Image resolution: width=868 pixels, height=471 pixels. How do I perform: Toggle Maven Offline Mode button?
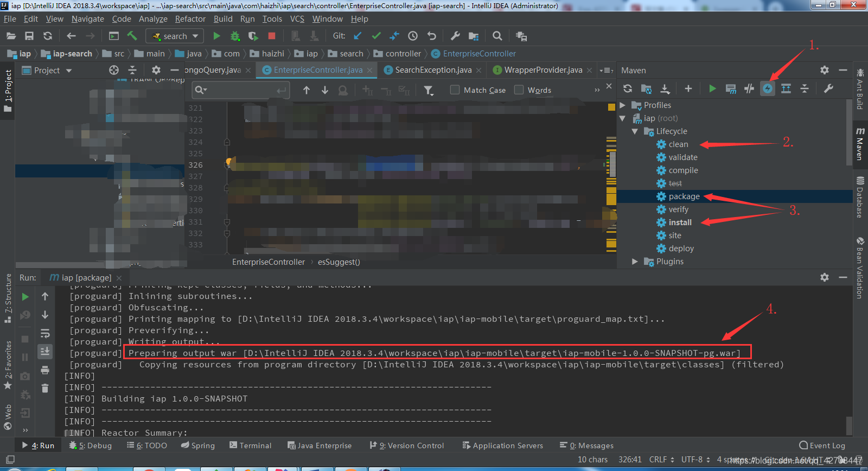coord(749,88)
